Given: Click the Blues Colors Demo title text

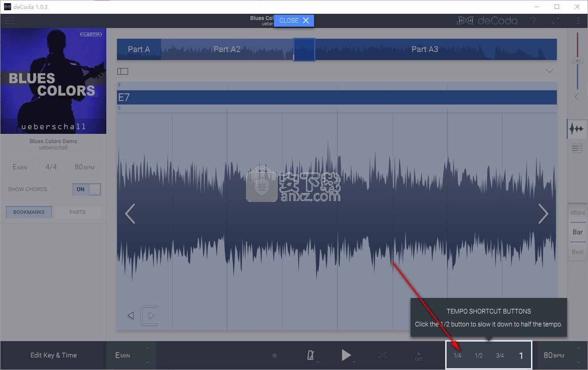Looking at the screenshot, I should [53, 141].
